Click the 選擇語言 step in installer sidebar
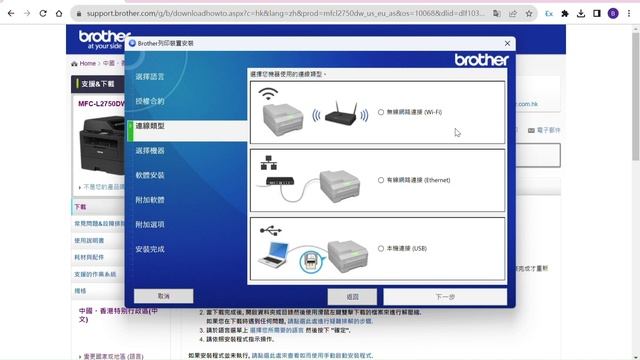The height and width of the screenshot is (360, 640). pyautogui.click(x=150, y=77)
